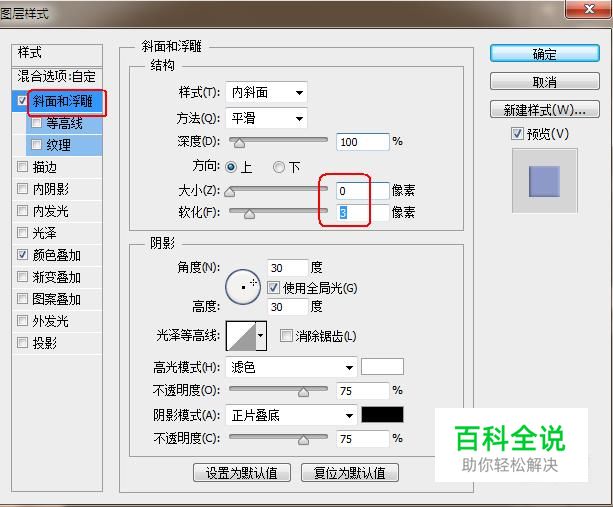Enable the 外发光 checkbox
The width and height of the screenshot is (613, 507).
click(22, 321)
